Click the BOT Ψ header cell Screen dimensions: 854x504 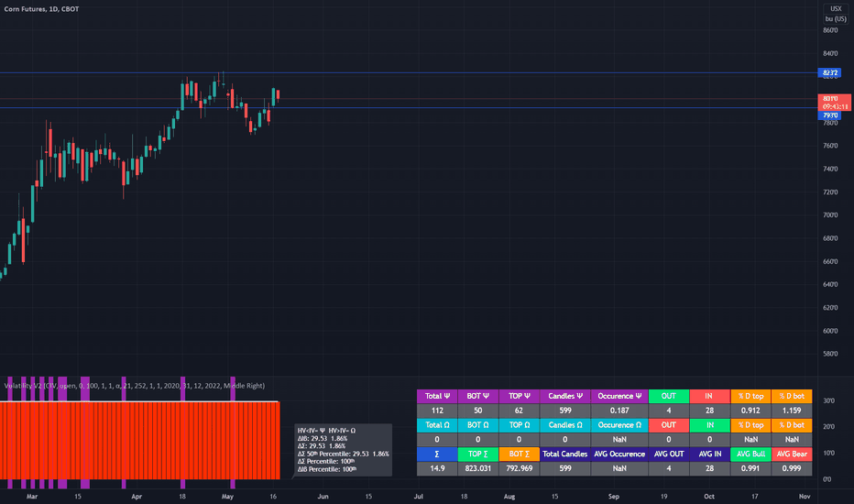tap(478, 396)
